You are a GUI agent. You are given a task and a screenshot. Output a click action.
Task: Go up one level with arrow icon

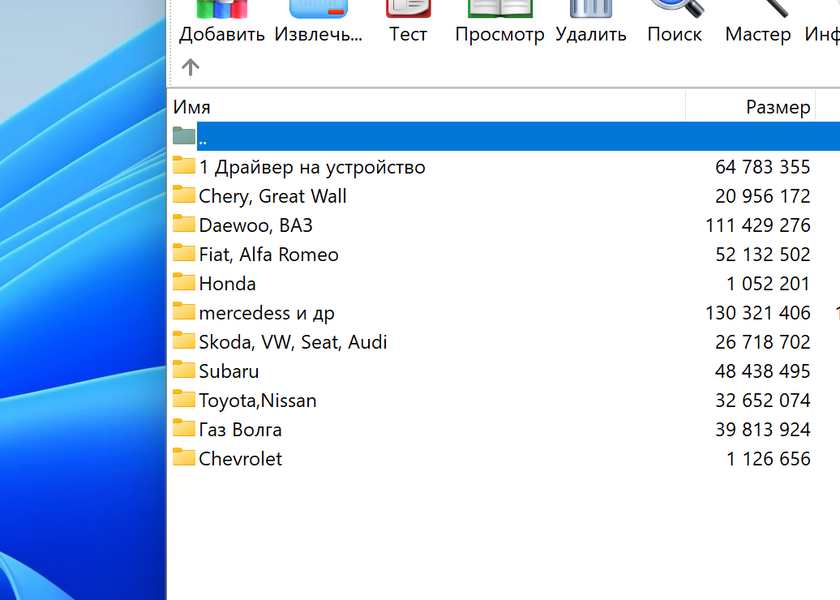point(190,67)
